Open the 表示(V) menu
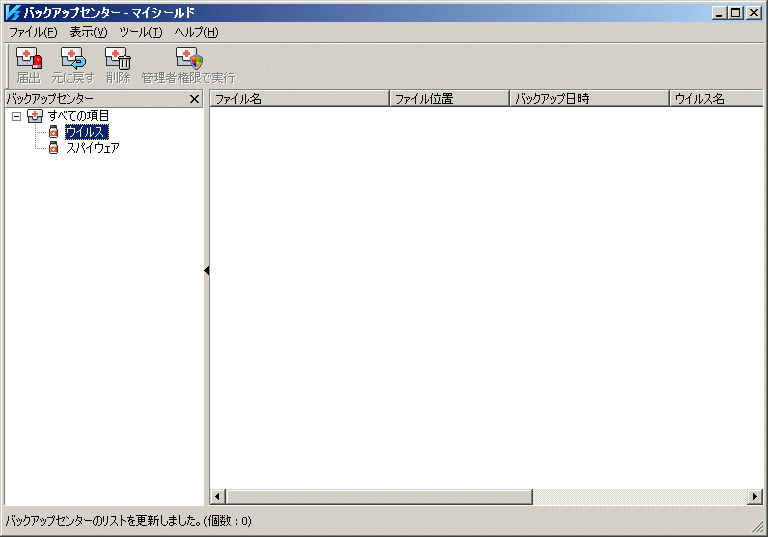Image resolution: width=768 pixels, height=537 pixels. pos(88,32)
